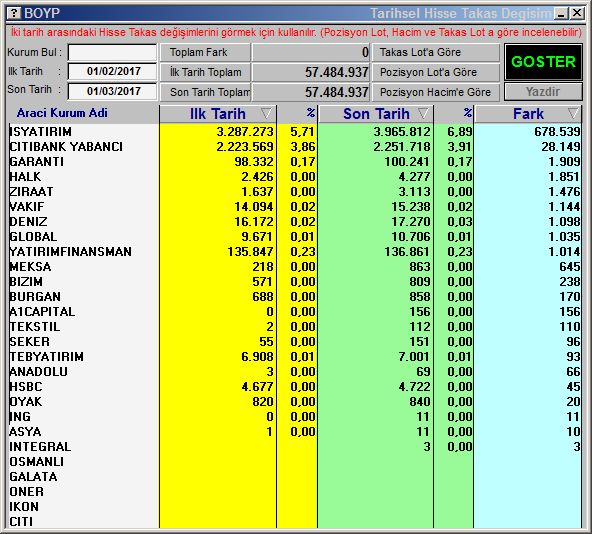Viewport: 592px width, 534px height.
Task: Click the Toplam Fark label button
Action: pos(205,52)
